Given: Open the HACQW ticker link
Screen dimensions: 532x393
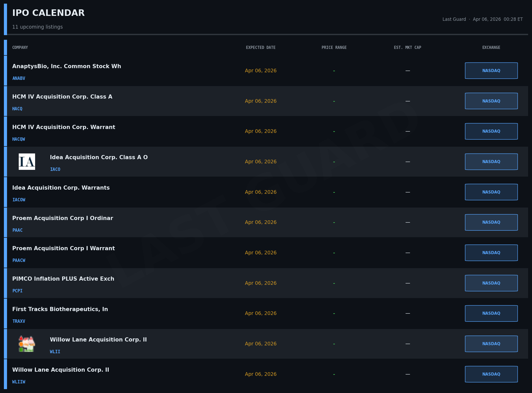Looking at the screenshot, I should pos(19,139).
